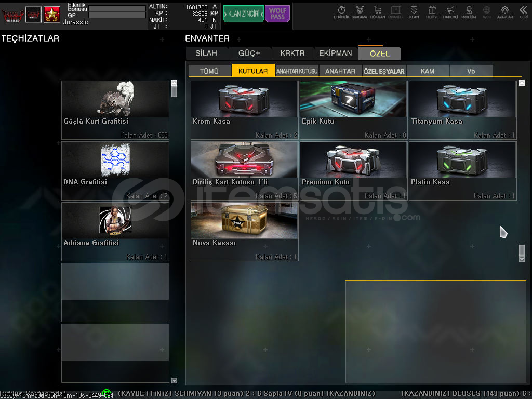Open the HEDİYE gift icon

(432, 12)
